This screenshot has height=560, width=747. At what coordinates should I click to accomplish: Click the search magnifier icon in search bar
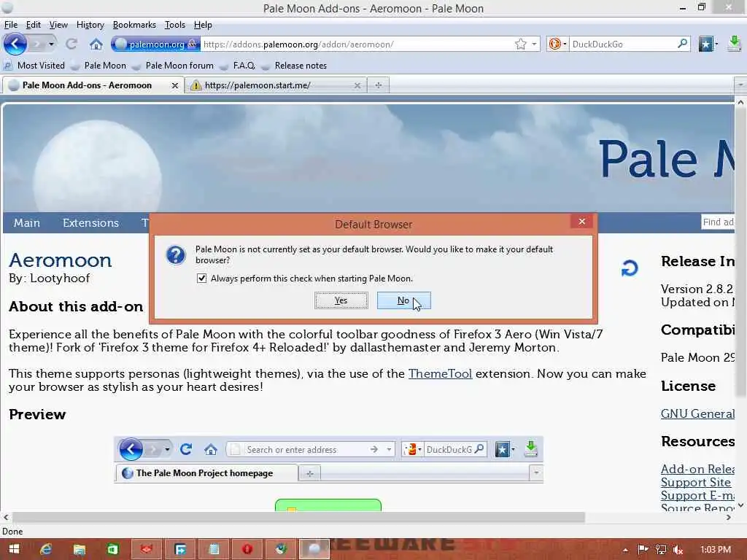click(x=683, y=44)
